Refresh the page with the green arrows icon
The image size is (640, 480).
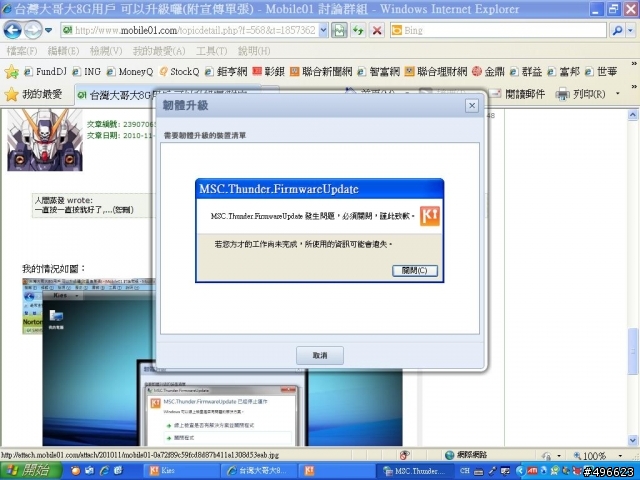[358, 30]
